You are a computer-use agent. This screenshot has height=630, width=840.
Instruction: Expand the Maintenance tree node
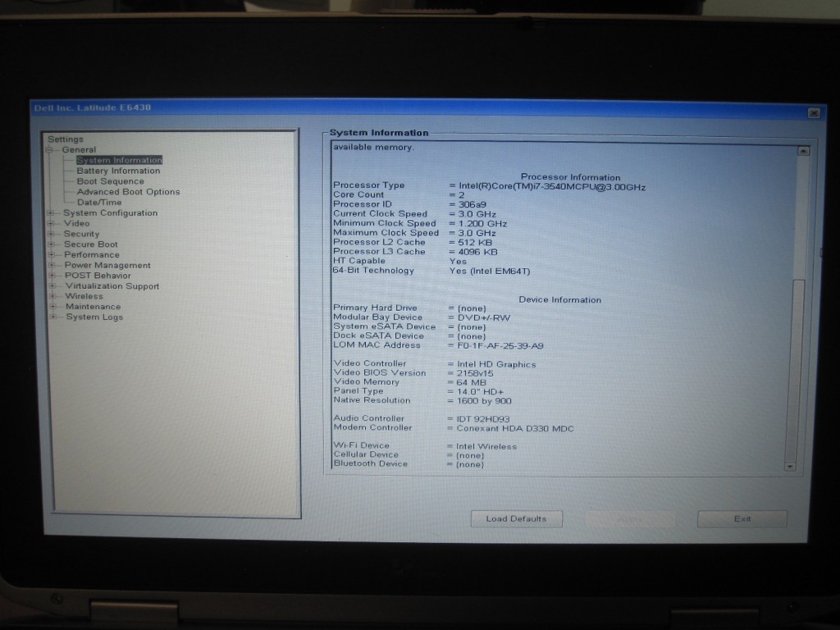pyautogui.click(x=53, y=307)
